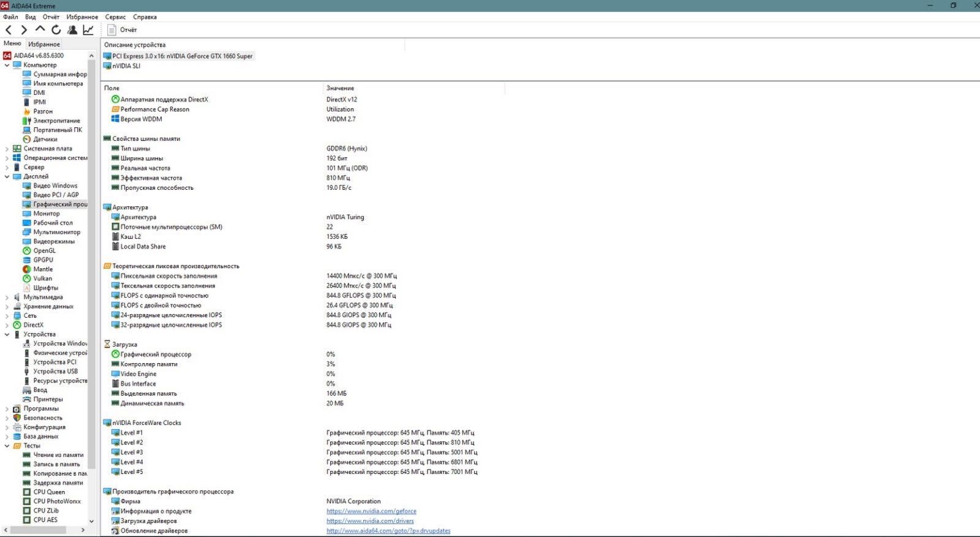Refresh the current page with the reload icon

tap(56, 29)
